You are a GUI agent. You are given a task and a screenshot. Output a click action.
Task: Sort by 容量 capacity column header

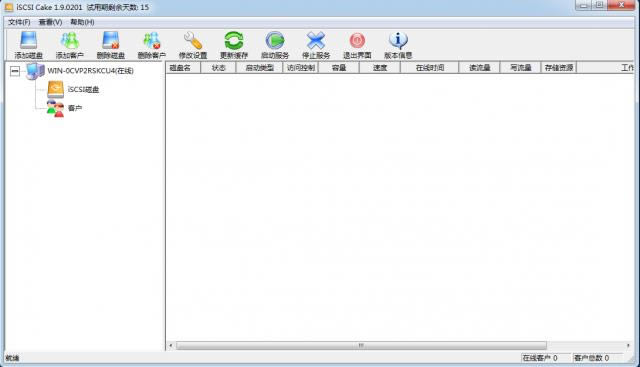(339, 68)
